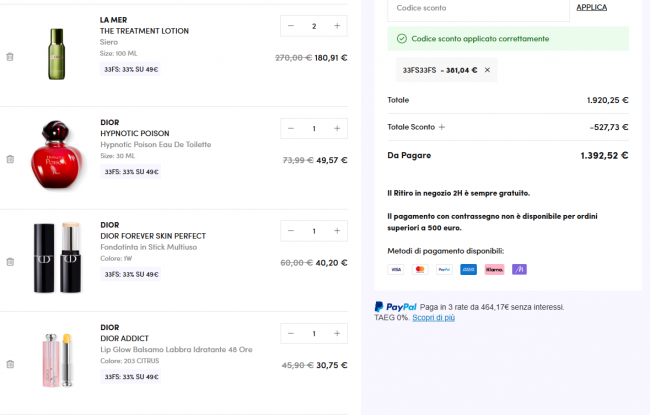The height and width of the screenshot is (415, 650).
Task: Decrease Hypnotic Poison quantity
Action: (291, 129)
